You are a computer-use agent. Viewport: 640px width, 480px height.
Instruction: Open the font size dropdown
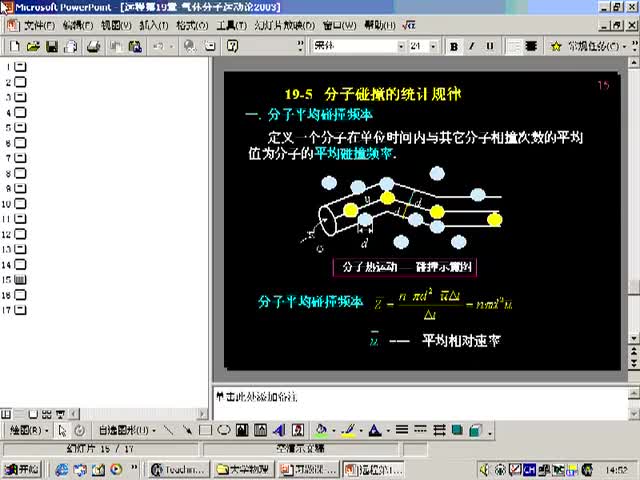pos(433,47)
